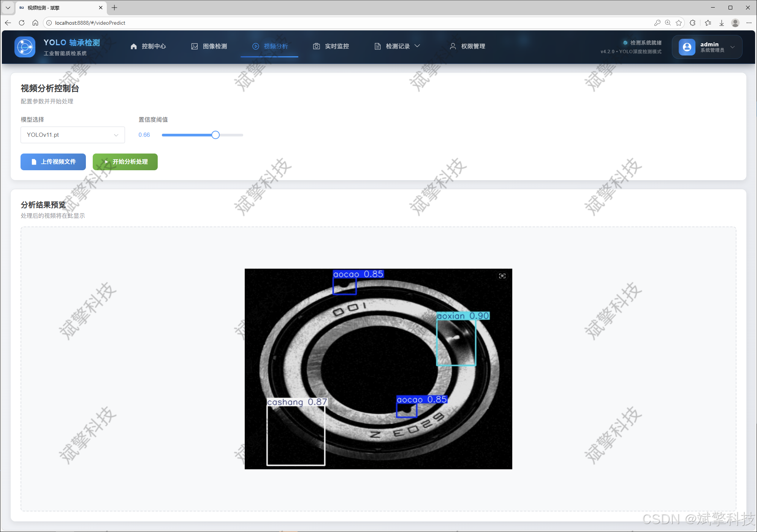Viewport: 757px width, 532px height.
Task: Expand the admin user dropdown arrow
Action: 733,47
